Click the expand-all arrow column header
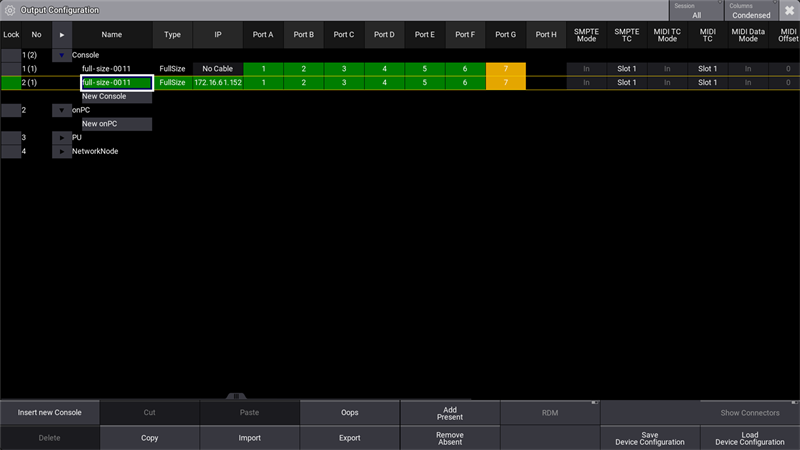The width and height of the screenshot is (800, 450). pyautogui.click(x=62, y=35)
